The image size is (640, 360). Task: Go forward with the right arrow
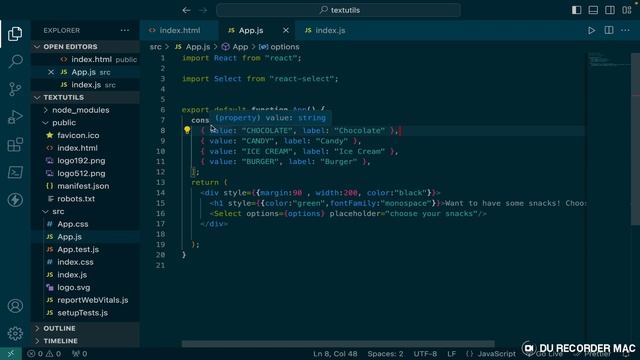click(203, 10)
